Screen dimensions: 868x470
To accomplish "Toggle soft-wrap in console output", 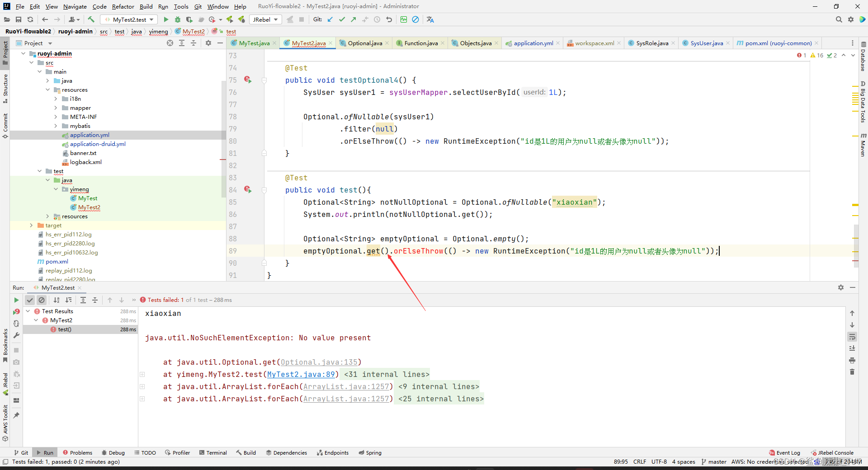I will click(x=852, y=337).
